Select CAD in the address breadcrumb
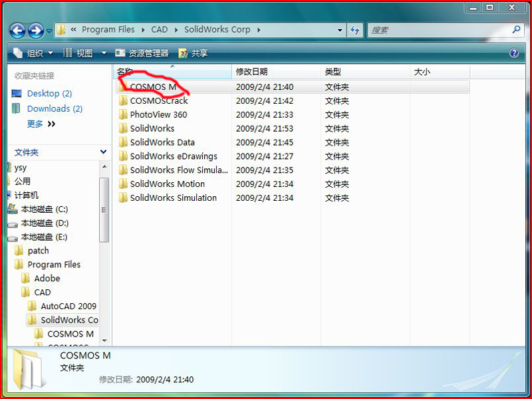The width and height of the screenshot is (532, 399). point(160,30)
